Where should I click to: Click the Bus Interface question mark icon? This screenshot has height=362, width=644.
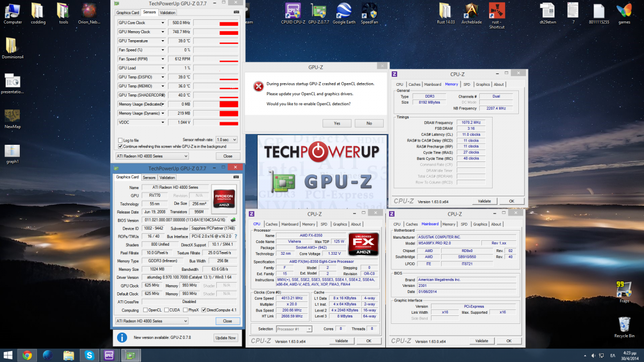pos(236,236)
